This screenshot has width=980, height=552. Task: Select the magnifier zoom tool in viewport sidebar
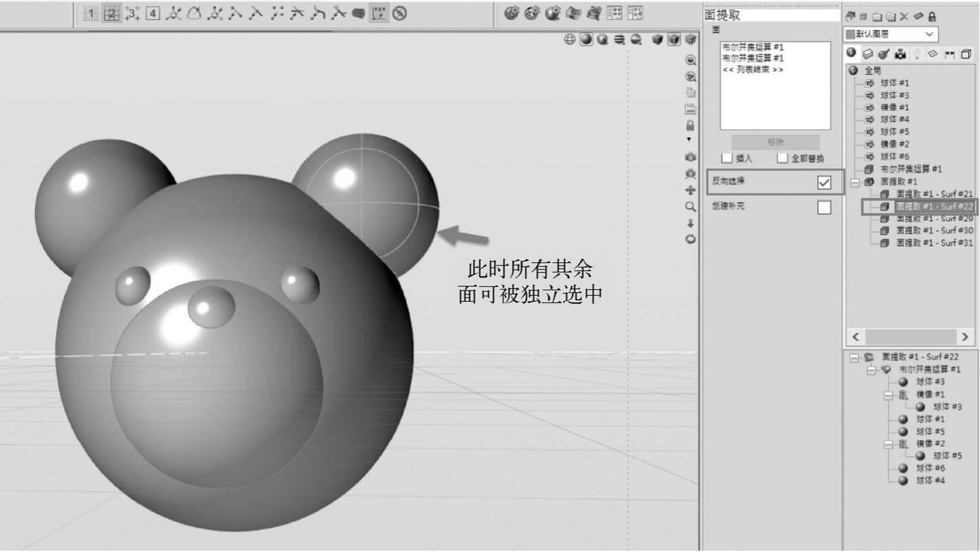click(690, 207)
